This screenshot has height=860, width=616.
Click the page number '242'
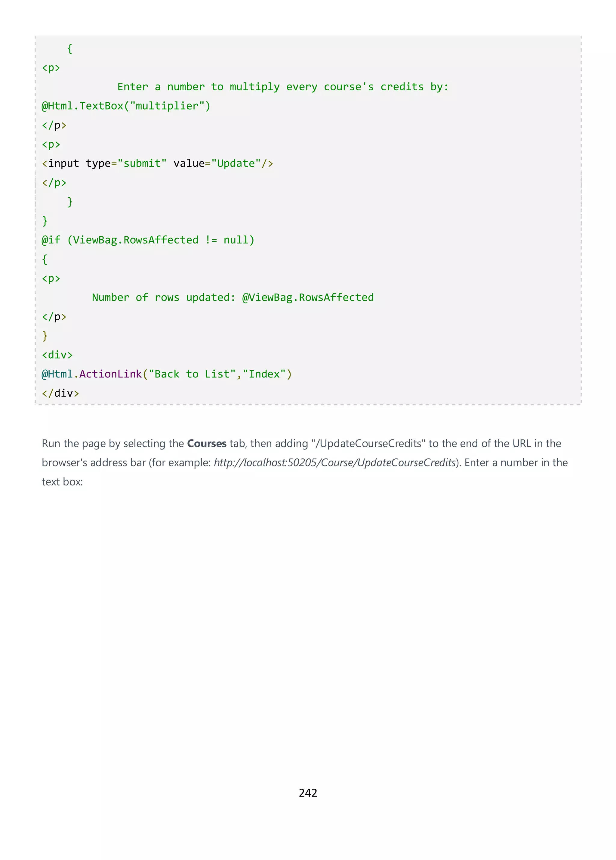click(308, 793)
